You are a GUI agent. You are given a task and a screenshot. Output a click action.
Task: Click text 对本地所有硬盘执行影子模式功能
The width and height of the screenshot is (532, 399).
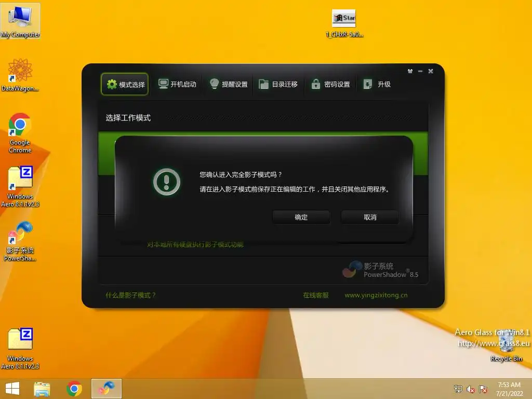(195, 245)
